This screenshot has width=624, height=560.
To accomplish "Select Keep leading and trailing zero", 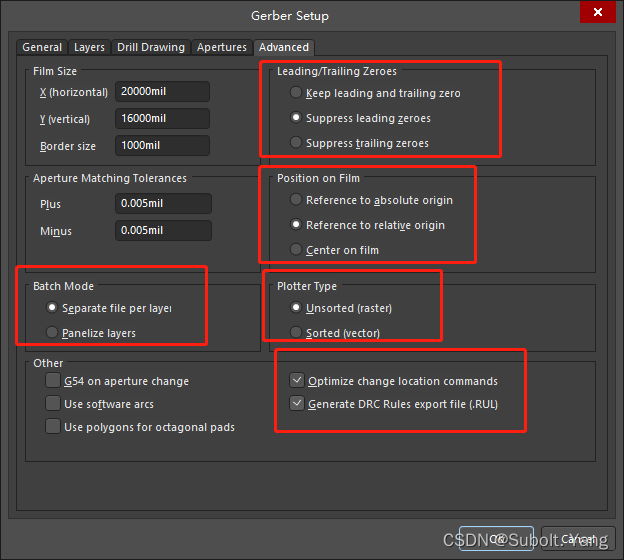I will (296, 93).
